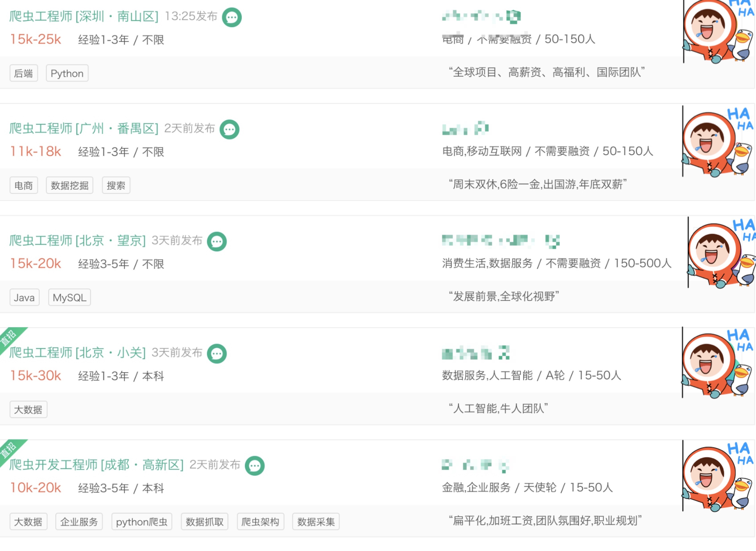
Task: Click chat icon for Beijing Xiaoguan crawler job
Action: pyautogui.click(x=217, y=354)
